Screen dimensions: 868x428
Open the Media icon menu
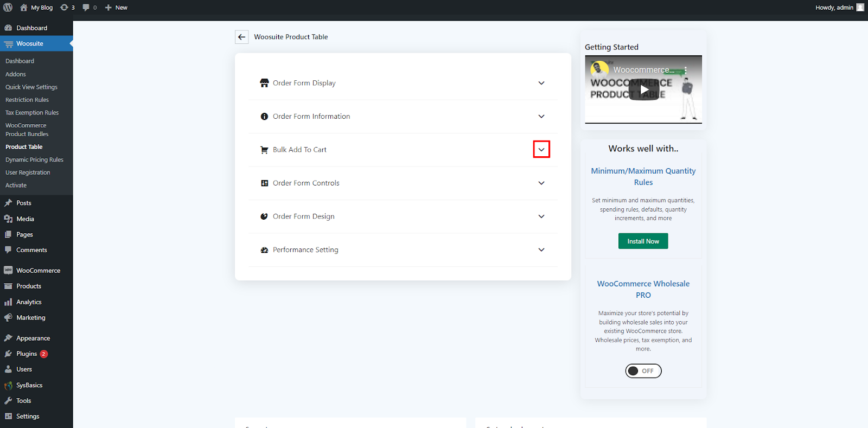[x=8, y=219]
